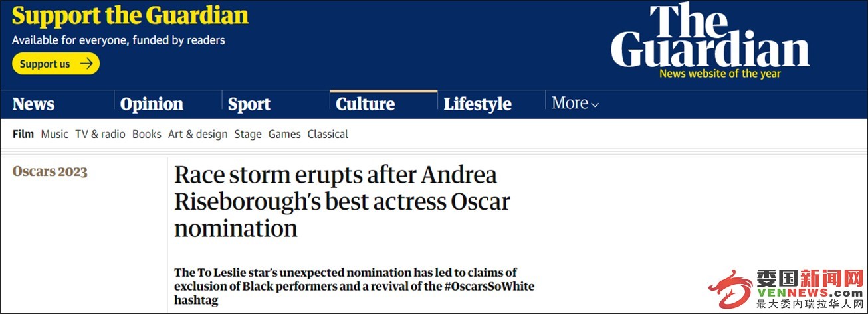Screen dimensions: 868x314
Task: Go to TV & radio subsection
Action: coord(100,134)
